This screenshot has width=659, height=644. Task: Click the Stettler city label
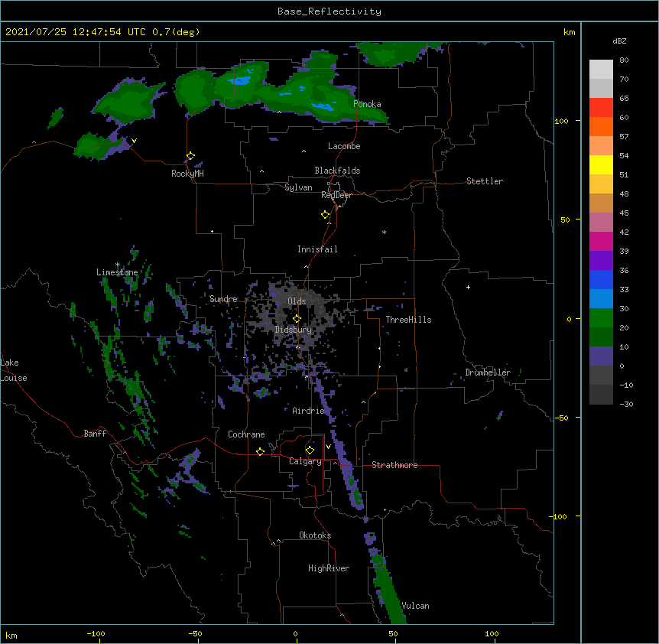point(485,181)
